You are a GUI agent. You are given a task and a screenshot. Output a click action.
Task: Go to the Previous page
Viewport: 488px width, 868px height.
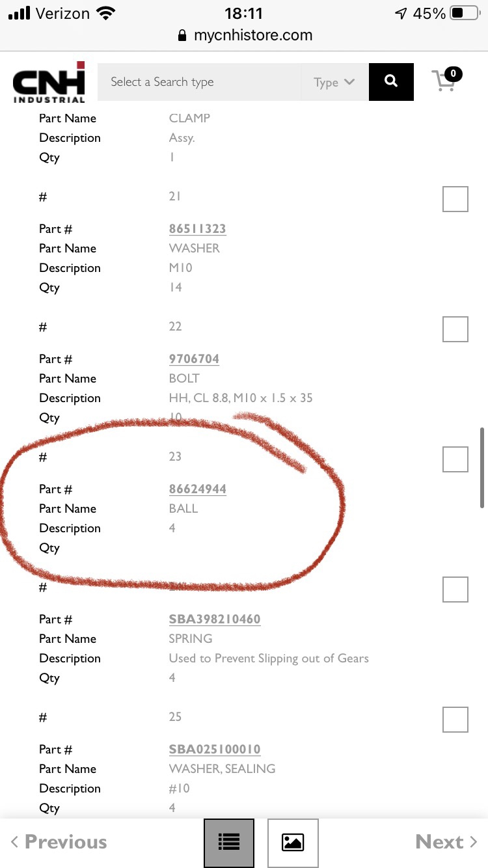[59, 842]
